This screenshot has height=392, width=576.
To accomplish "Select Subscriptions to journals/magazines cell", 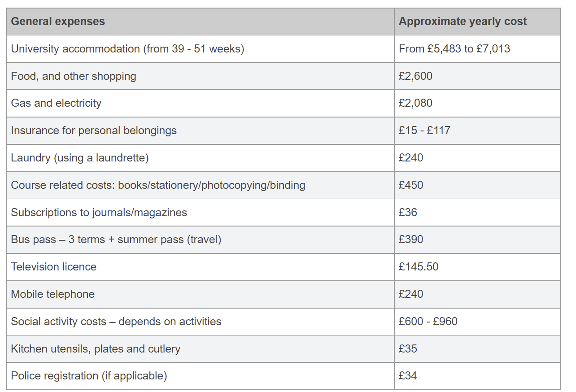I will 201,213.
